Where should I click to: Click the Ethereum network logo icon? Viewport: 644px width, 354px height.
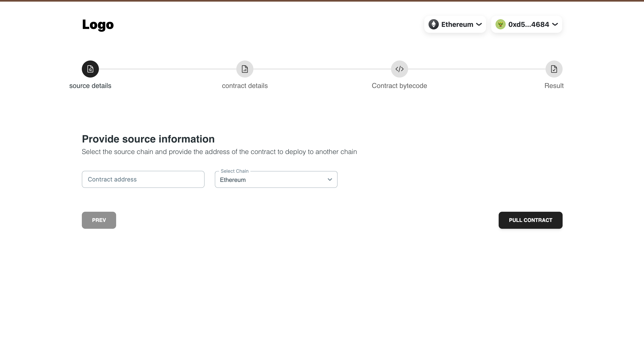coord(433,24)
